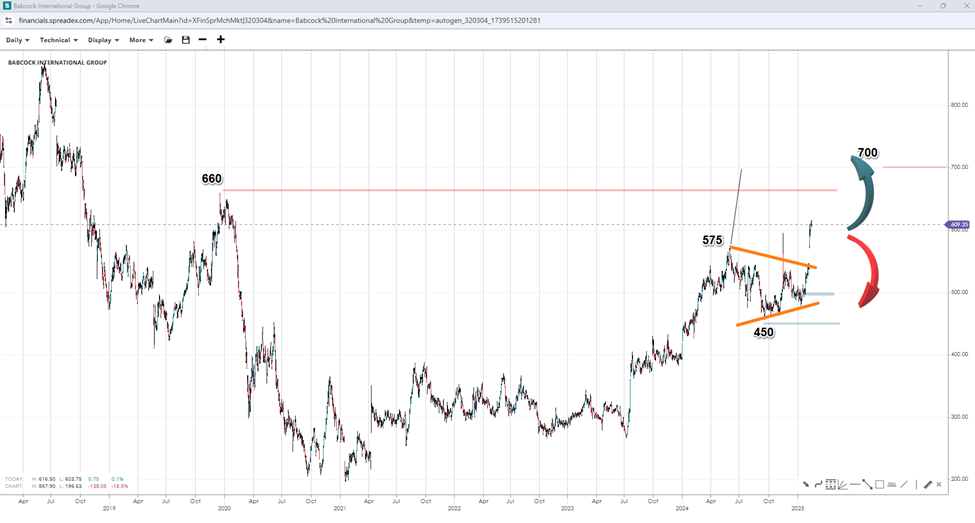Select the arrow drawing tool
Viewport: 975px width, 523px height.
point(805,484)
